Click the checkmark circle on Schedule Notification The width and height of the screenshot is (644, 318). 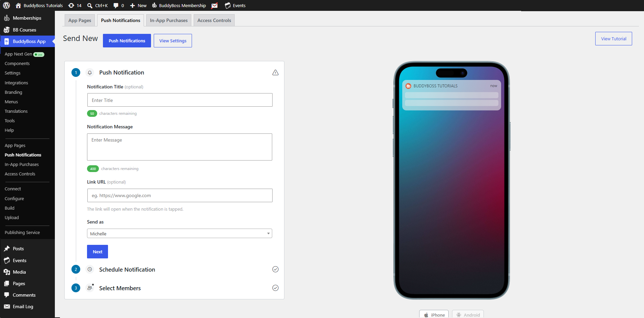tap(275, 269)
